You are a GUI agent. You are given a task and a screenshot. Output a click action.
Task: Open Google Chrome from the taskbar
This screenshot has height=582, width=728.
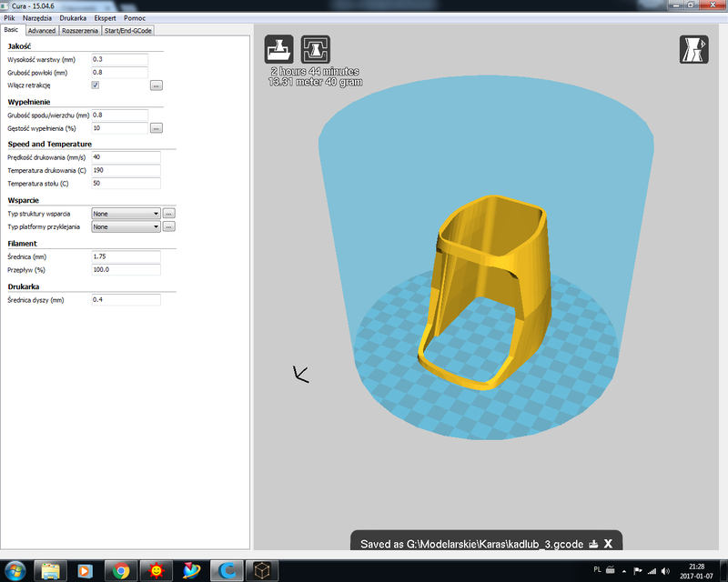pos(118,570)
